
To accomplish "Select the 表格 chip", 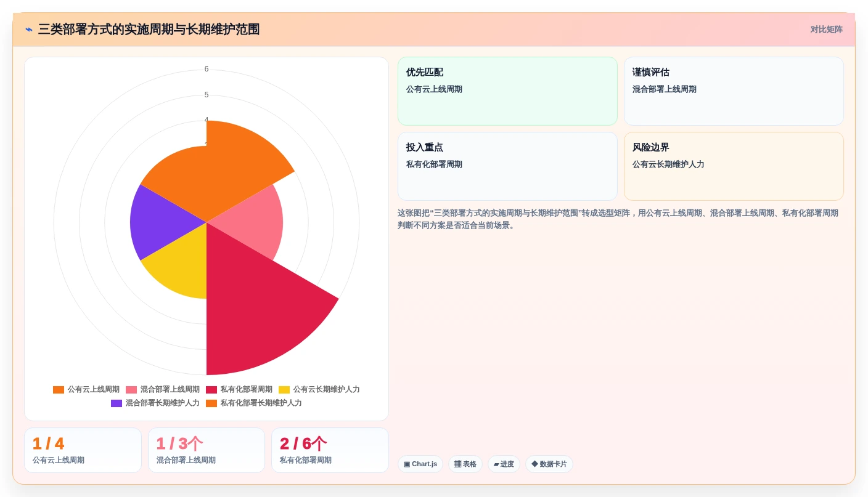I will coord(465,464).
